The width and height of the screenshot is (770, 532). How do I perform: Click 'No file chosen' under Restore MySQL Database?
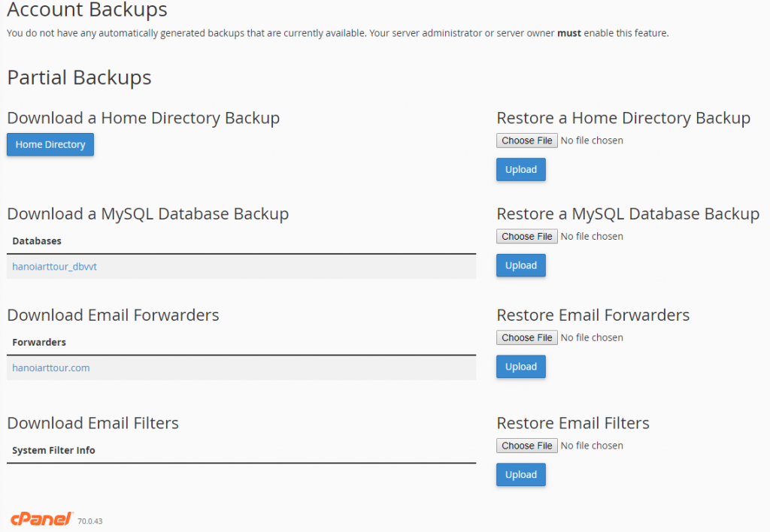(592, 237)
